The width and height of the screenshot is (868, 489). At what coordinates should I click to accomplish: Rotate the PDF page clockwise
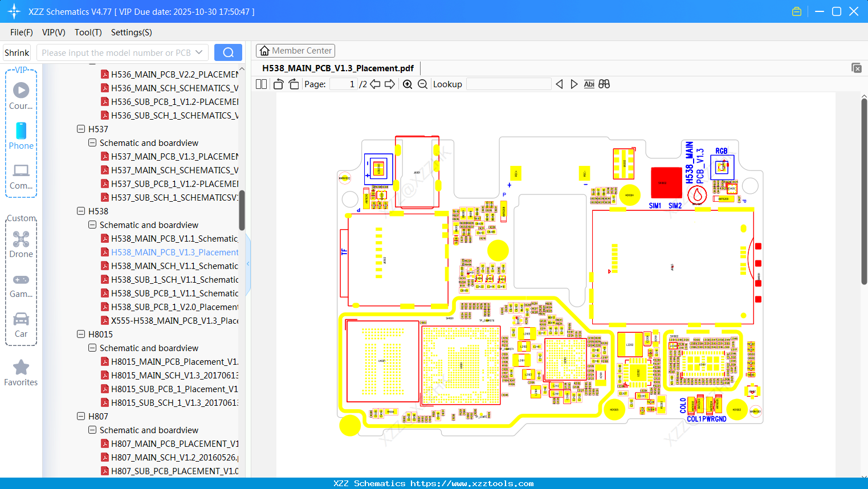point(293,84)
